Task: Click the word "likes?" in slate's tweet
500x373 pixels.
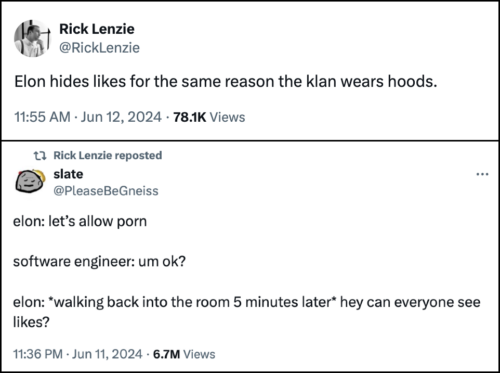Action: coord(31,322)
